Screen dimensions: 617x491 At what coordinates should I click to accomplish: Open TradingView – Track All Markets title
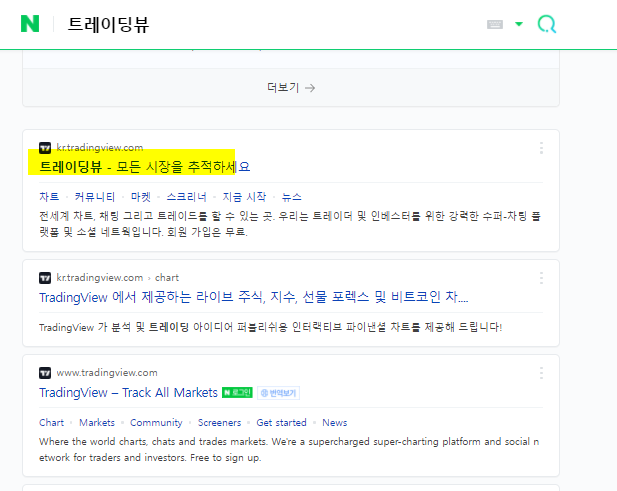[128, 393]
